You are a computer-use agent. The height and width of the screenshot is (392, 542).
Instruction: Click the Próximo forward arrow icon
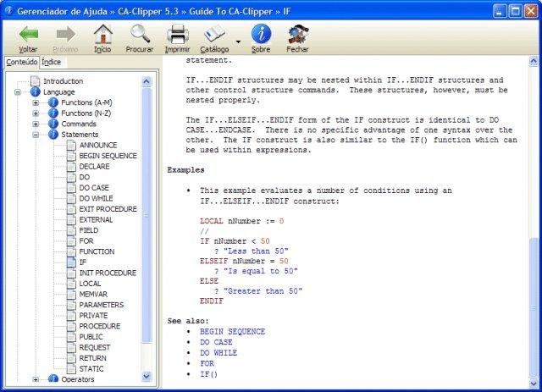point(66,34)
